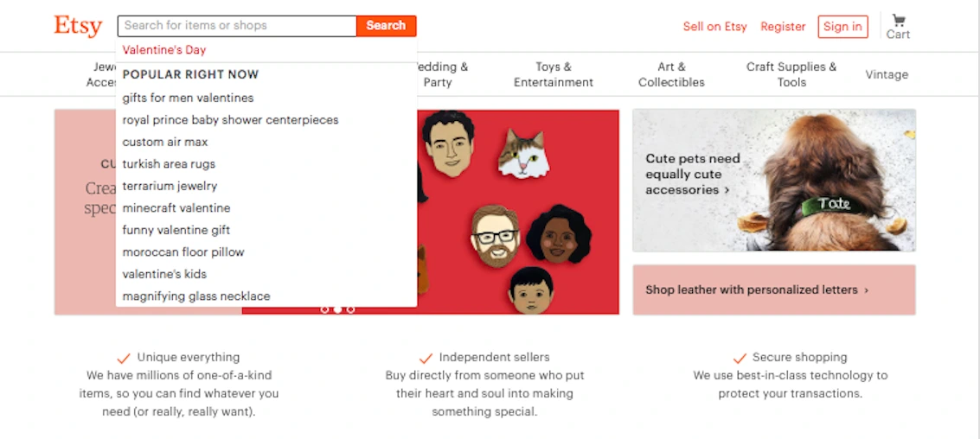
Task: Go to Sell on Etsy
Action: click(714, 27)
